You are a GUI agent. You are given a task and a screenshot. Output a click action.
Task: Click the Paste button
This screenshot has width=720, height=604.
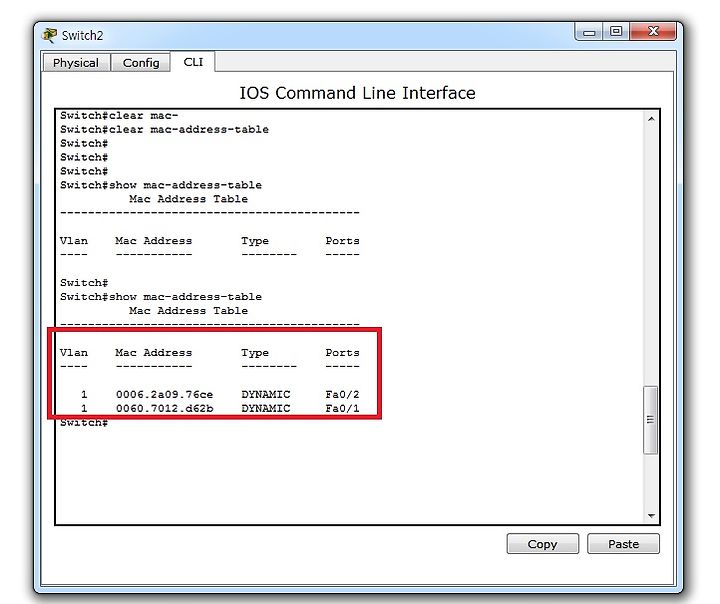click(623, 544)
